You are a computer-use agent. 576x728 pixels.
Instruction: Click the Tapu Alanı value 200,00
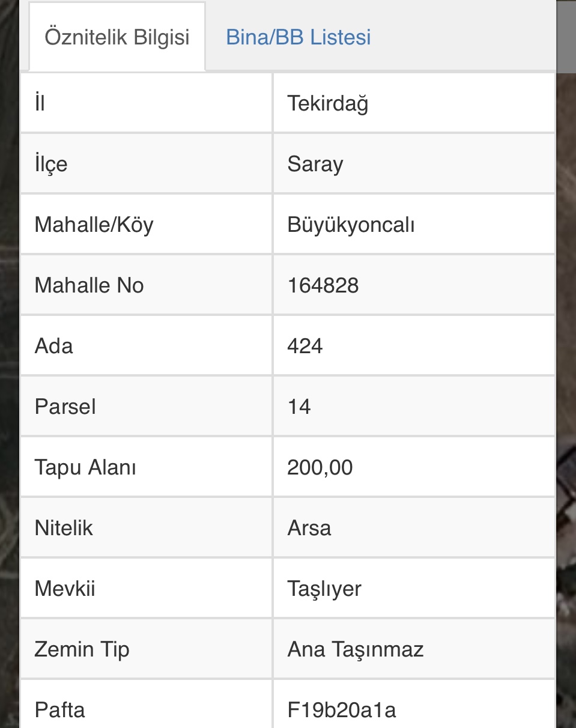pos(320,467)
